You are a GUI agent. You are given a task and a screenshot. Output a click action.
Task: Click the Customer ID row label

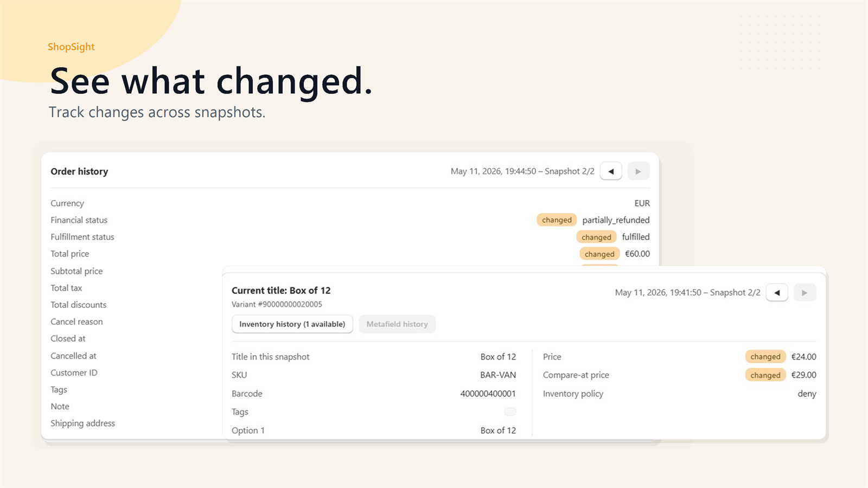(x=74, y=373)
